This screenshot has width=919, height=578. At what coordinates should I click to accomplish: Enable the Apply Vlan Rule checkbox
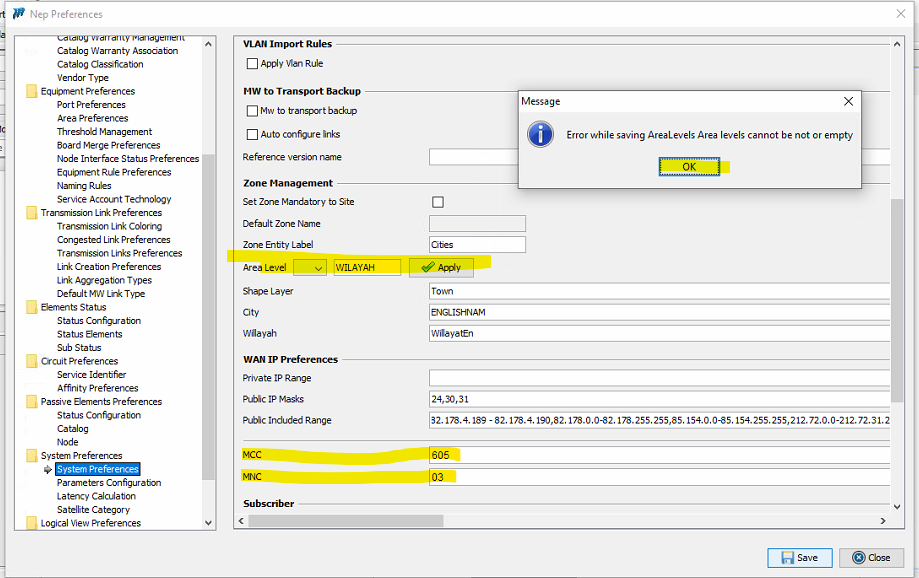[x=252, y=64]
